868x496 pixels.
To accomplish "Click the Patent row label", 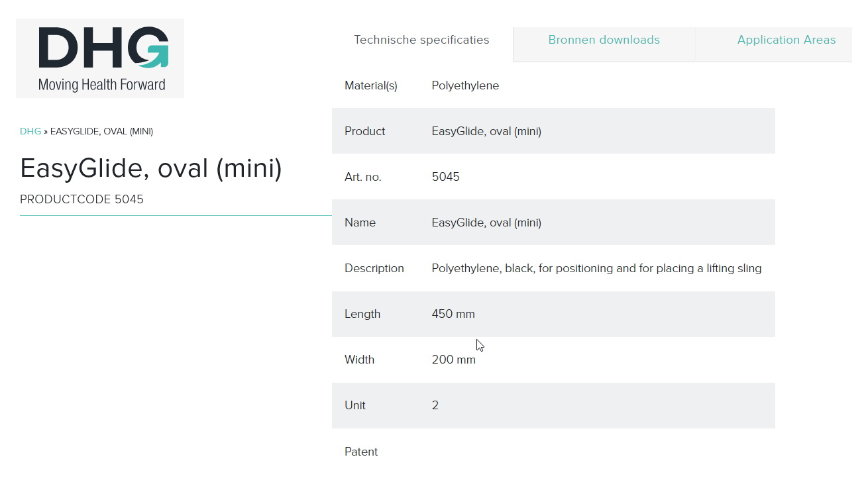I will tap(361, 452).
